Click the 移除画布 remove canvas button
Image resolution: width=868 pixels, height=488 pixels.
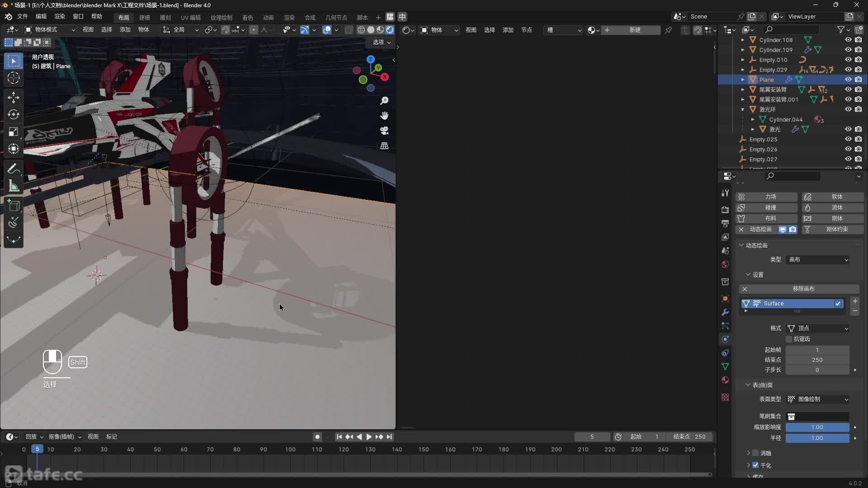(799, 289)
